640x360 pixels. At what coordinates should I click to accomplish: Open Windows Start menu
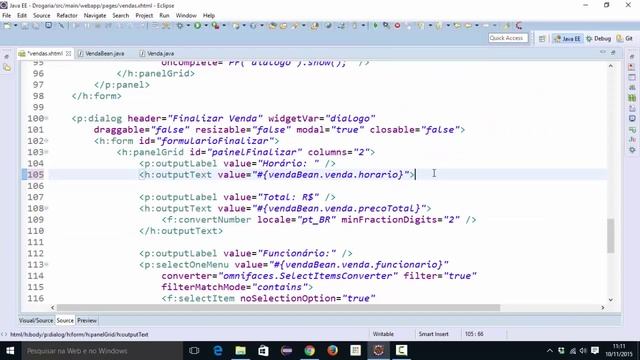[x=10, y=351]
